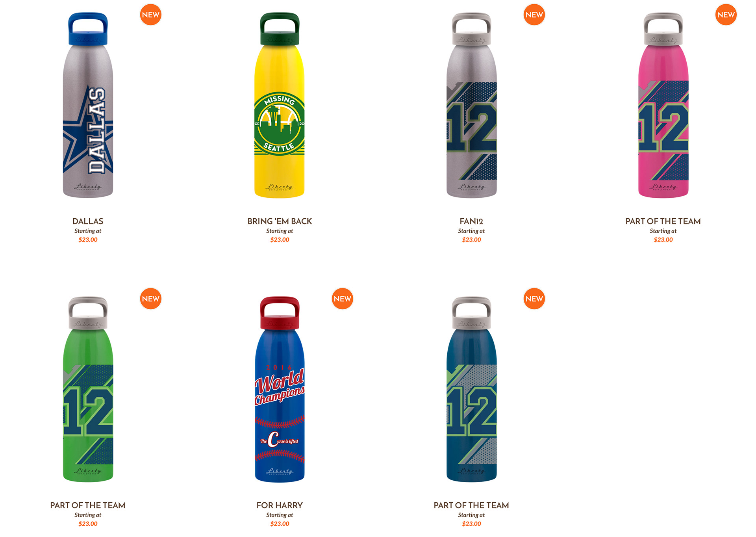Click NEW badge beside FAN12 bottle
The width and height of the screenshot is (756, 537).
tap(534, 15)
